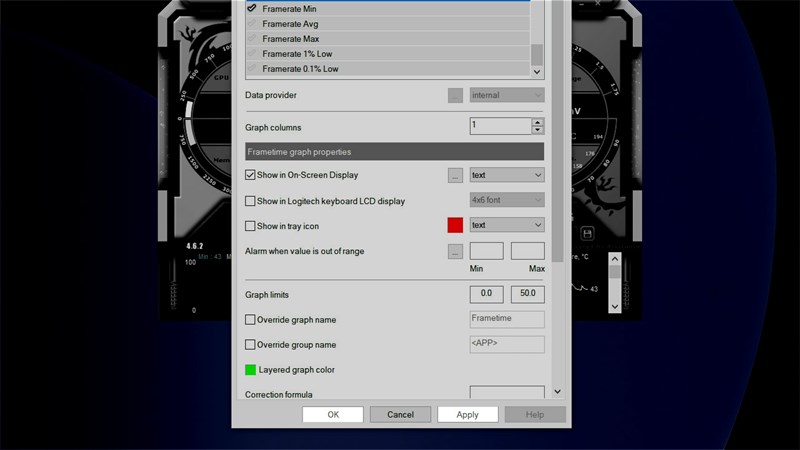This screenshot has width=800, height=450.
Task: Select the Framerate 1% Low row
Action: coord(388,54)
